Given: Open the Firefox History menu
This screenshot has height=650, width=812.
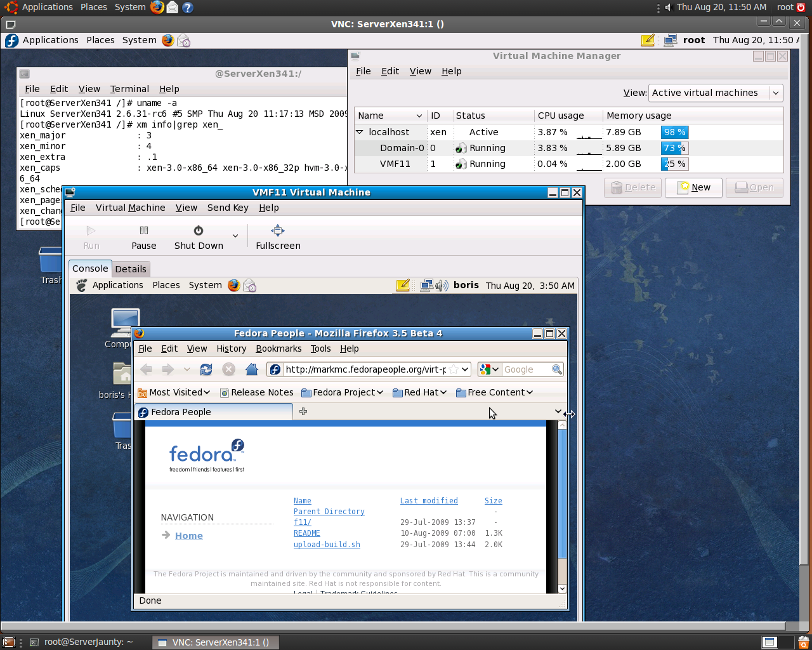Looking at the screenshot, I should coord(231,348).
